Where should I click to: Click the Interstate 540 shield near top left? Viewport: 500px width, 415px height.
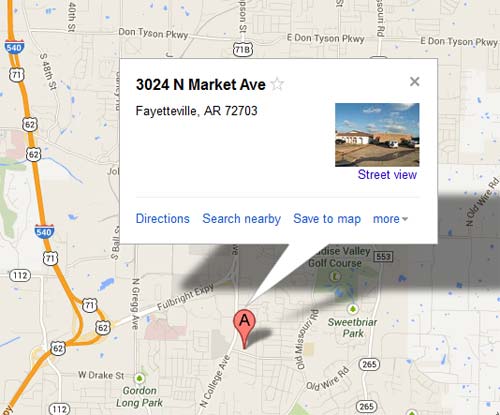(14, 47)
